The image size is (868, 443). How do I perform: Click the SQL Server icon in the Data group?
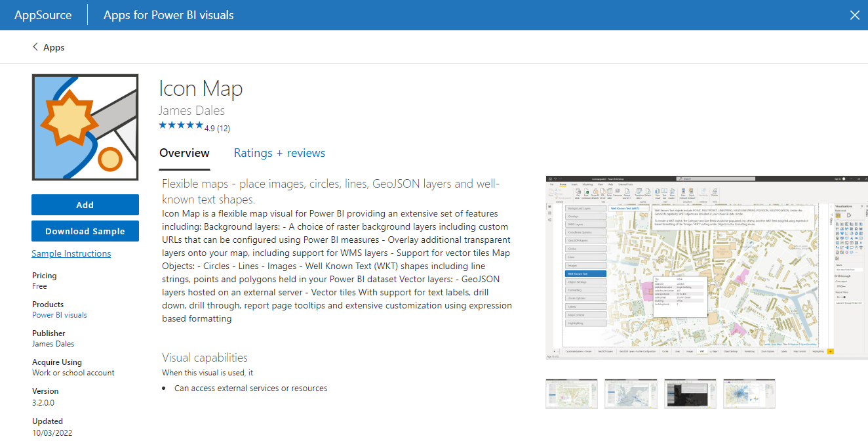pos(603,192)
